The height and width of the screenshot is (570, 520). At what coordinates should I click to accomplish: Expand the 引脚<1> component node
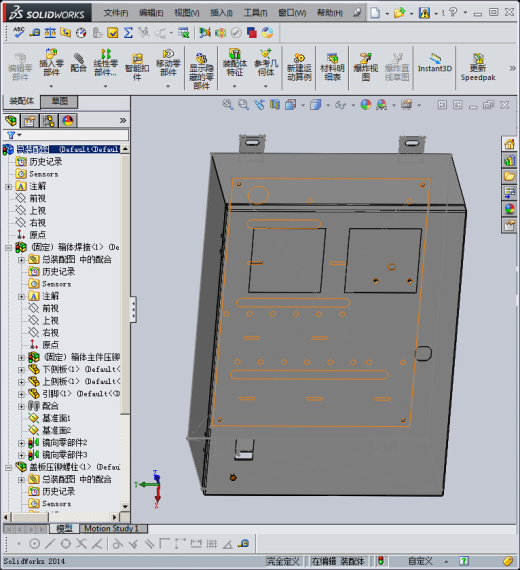point(21,394)
